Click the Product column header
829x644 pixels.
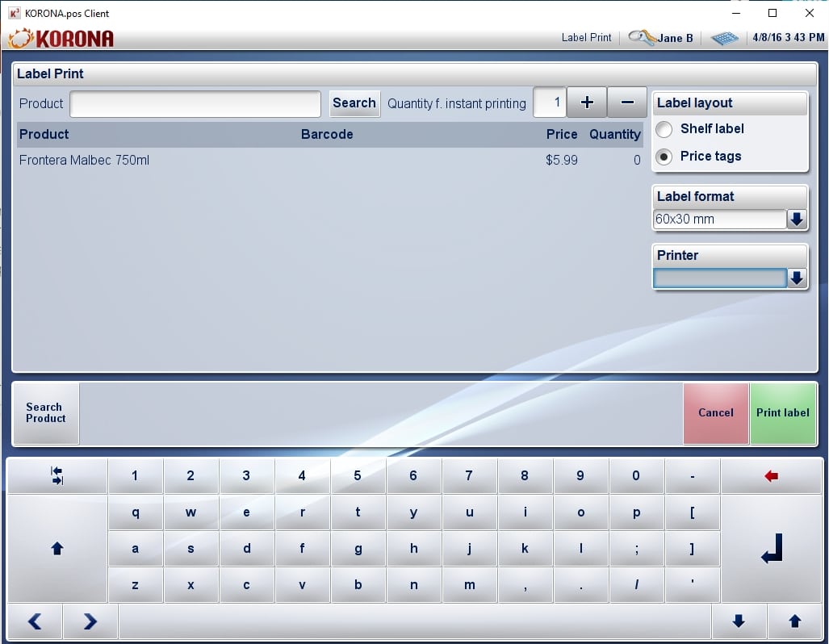[44, 134]
